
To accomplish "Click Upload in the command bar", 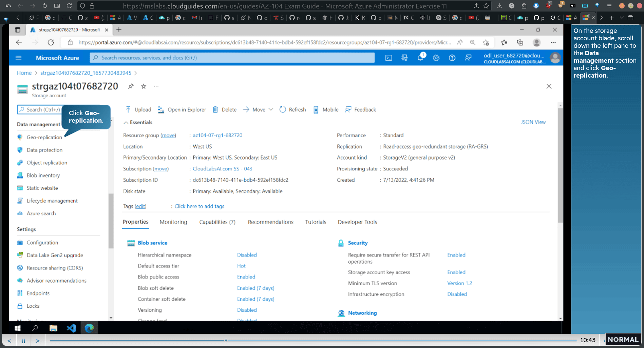I will 138,109.
